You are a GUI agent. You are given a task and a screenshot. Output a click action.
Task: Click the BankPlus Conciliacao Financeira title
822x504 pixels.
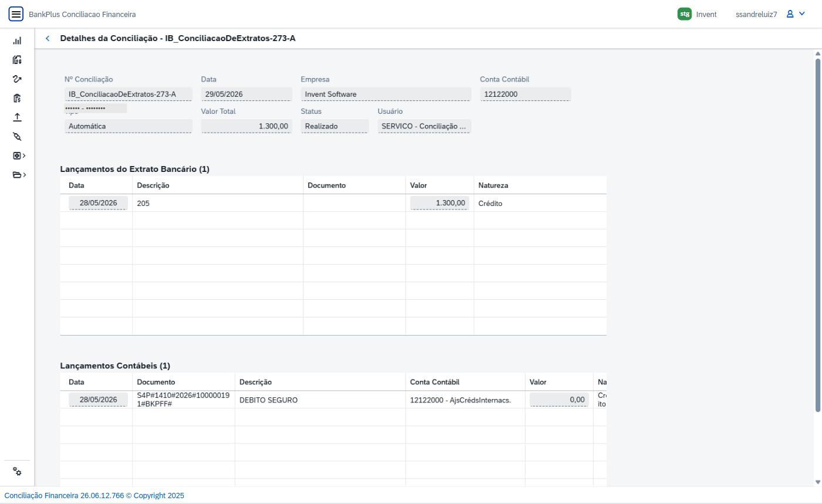[x=82, y=14]
